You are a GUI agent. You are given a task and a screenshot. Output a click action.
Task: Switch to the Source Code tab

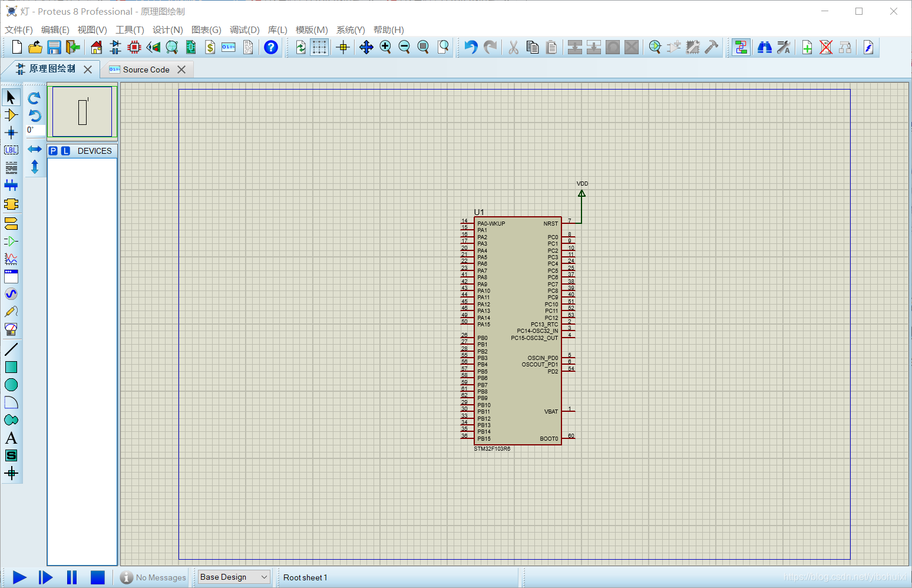click(x=146, y=70)
